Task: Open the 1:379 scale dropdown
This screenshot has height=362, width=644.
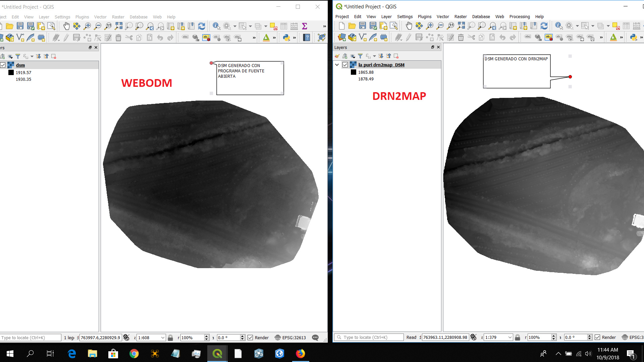Action: [509, 337]
